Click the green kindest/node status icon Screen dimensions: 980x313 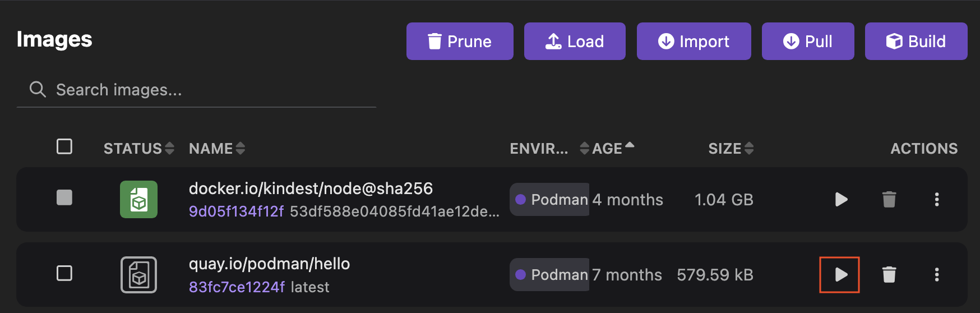[x=138, y=199]
